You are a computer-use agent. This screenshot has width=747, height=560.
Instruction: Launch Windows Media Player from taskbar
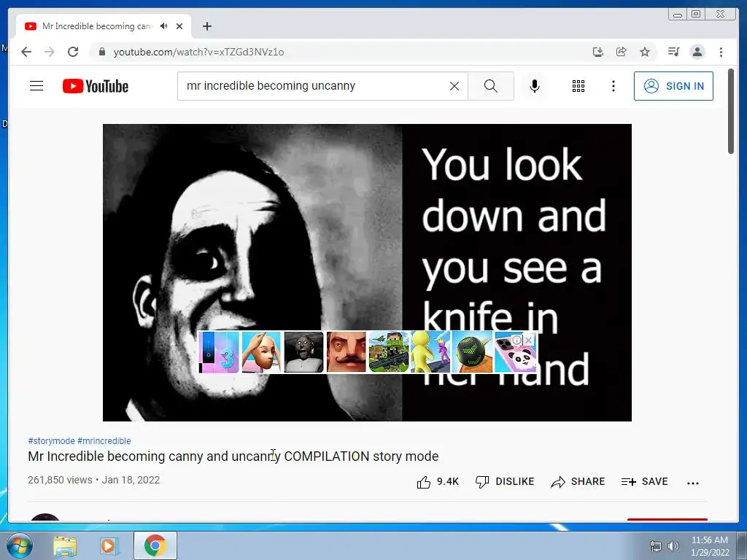109,546
